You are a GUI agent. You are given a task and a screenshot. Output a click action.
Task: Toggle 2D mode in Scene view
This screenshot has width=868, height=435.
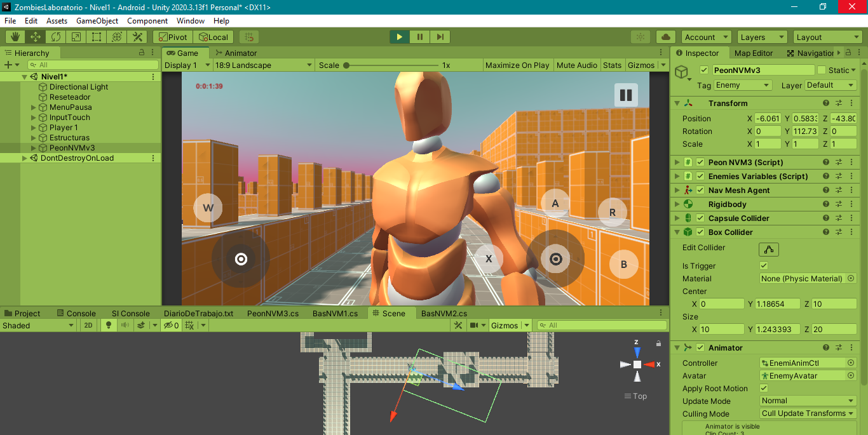88,325
